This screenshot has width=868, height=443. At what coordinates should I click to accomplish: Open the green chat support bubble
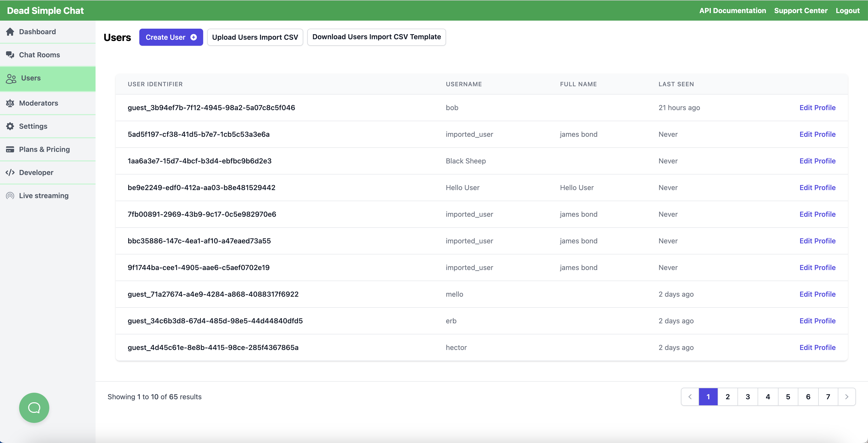pyautogui.click(x=34, y=408)
